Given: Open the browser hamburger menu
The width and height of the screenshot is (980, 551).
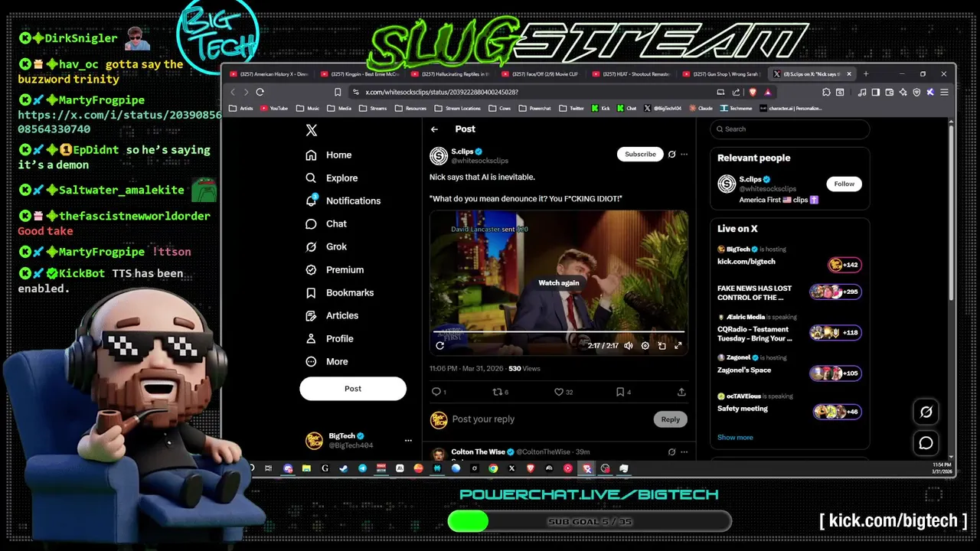Looking at the screenshot, I should 944,92.
